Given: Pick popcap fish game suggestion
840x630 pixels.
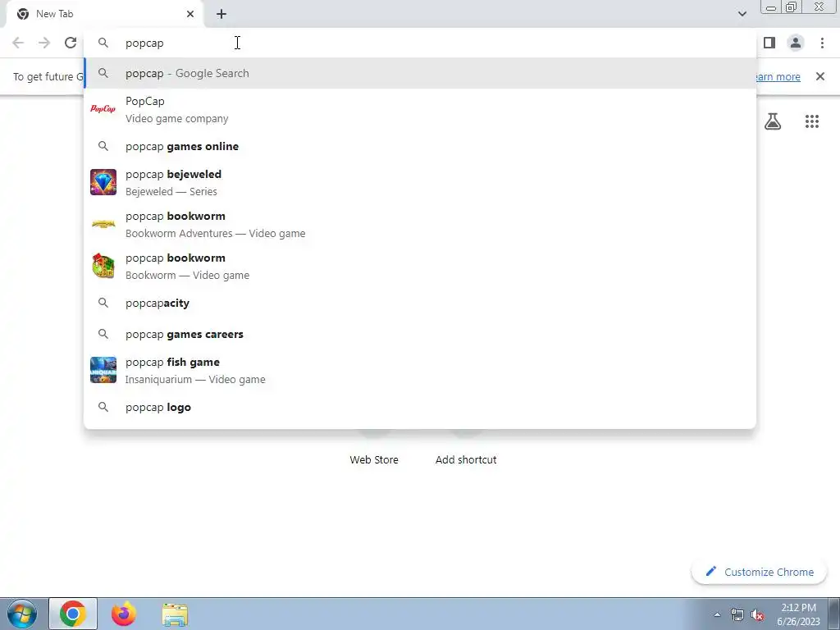Looking at the screenshot, I should [420, 370].
